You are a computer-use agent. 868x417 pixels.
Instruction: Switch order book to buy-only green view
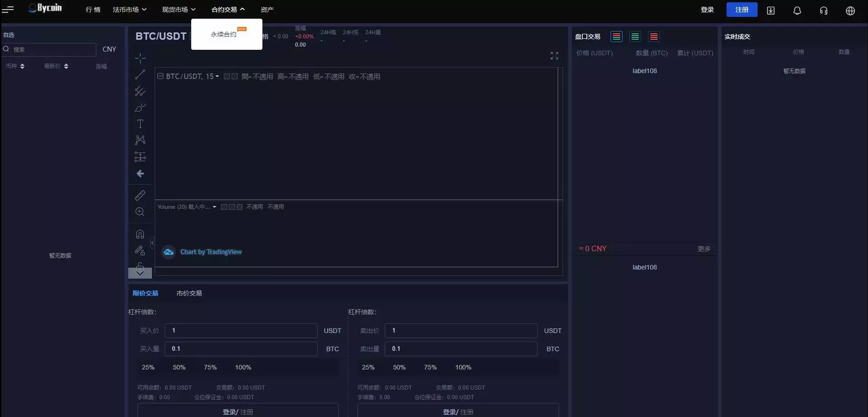pos(635,37)
